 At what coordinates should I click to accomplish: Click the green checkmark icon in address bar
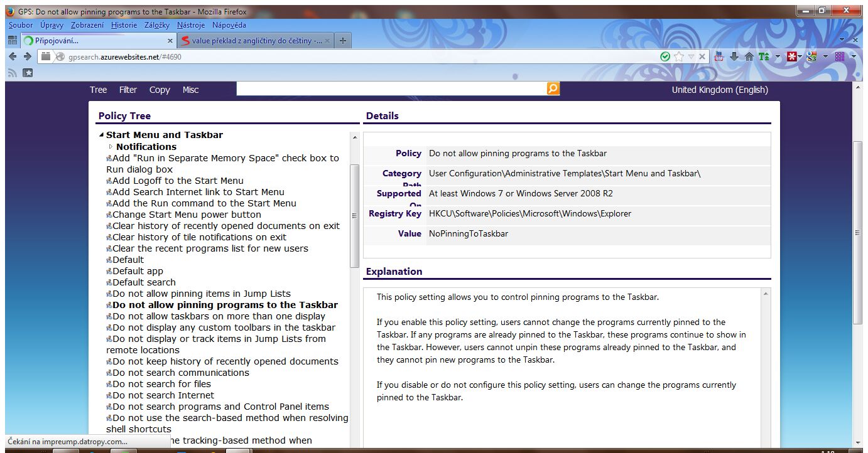coord(665,56)
